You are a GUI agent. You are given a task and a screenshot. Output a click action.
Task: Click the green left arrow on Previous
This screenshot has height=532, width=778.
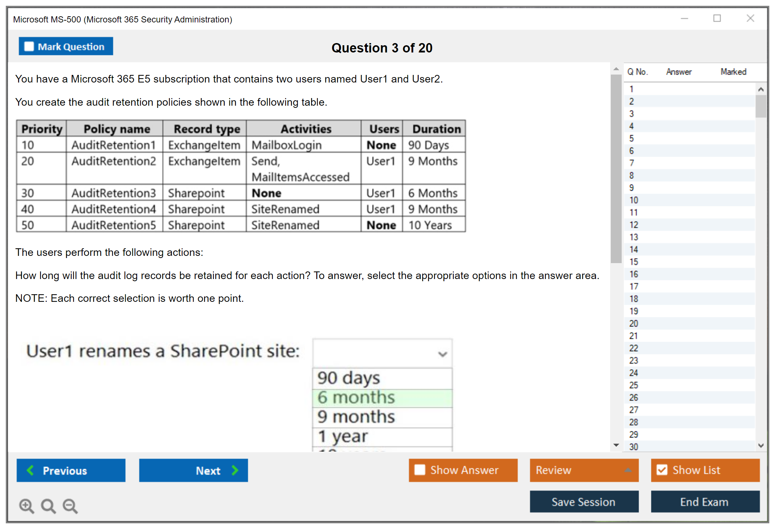[30, 470]
